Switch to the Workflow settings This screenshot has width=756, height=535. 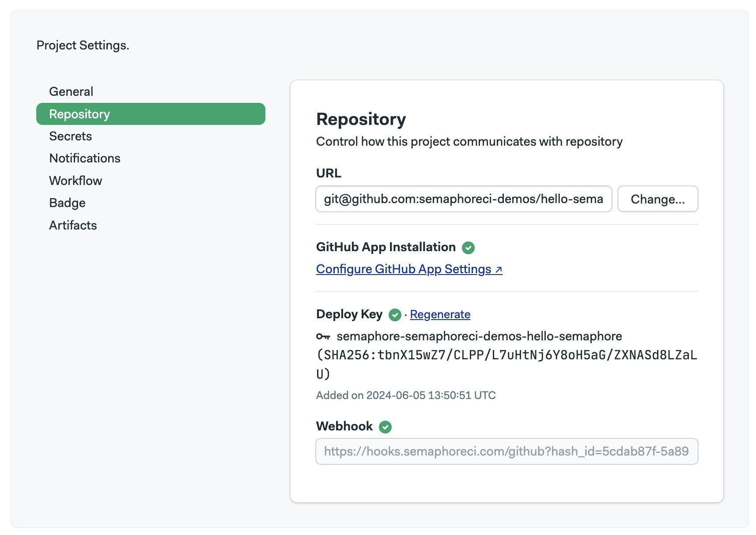[x=76, y=181]
